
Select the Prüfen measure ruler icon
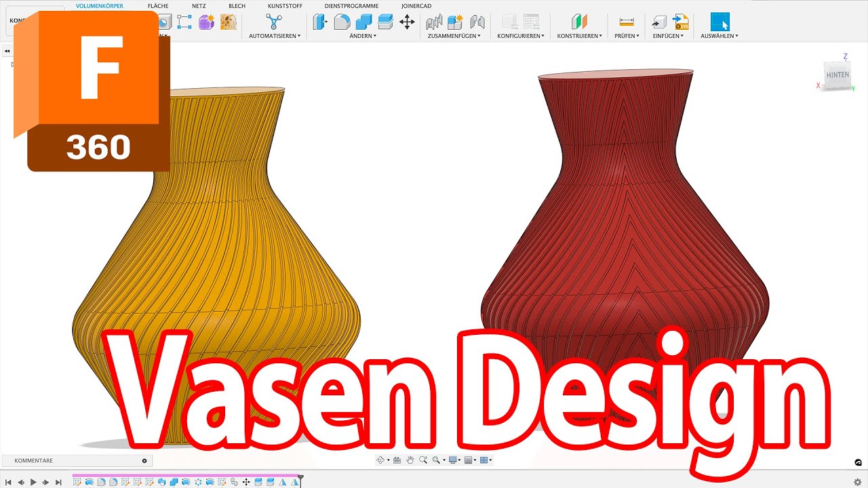tap(627, 22)
